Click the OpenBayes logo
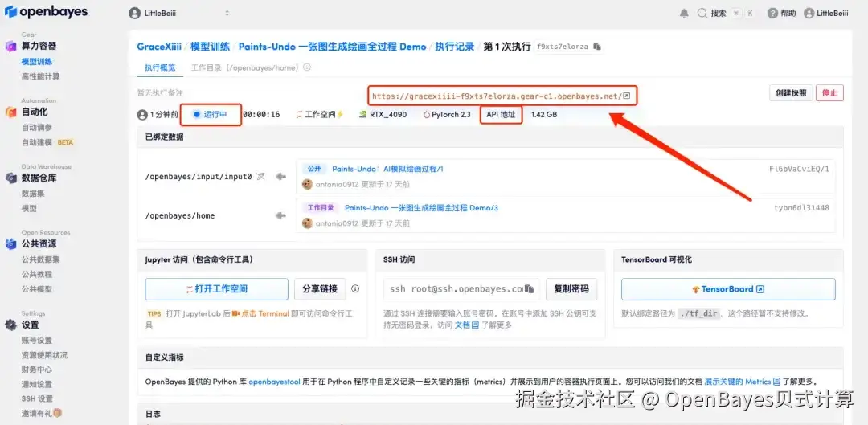Viewport: 868px width, 425px height. coord(46,12)
